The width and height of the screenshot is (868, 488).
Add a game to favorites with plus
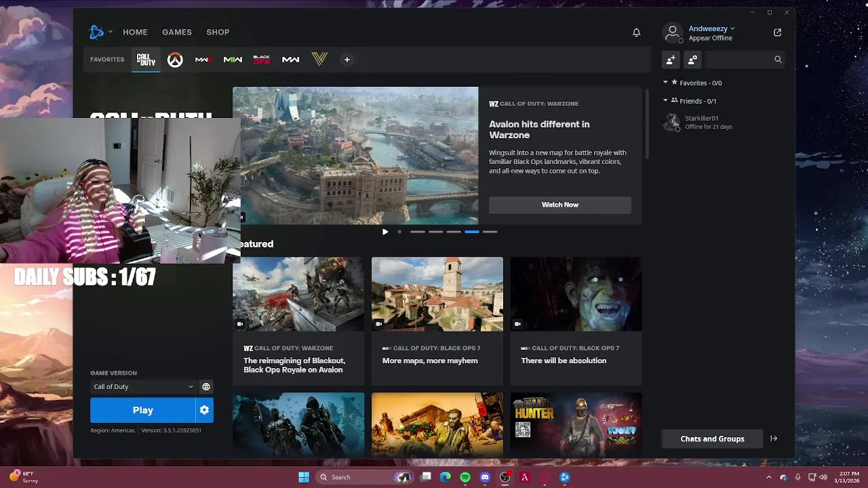347,60
